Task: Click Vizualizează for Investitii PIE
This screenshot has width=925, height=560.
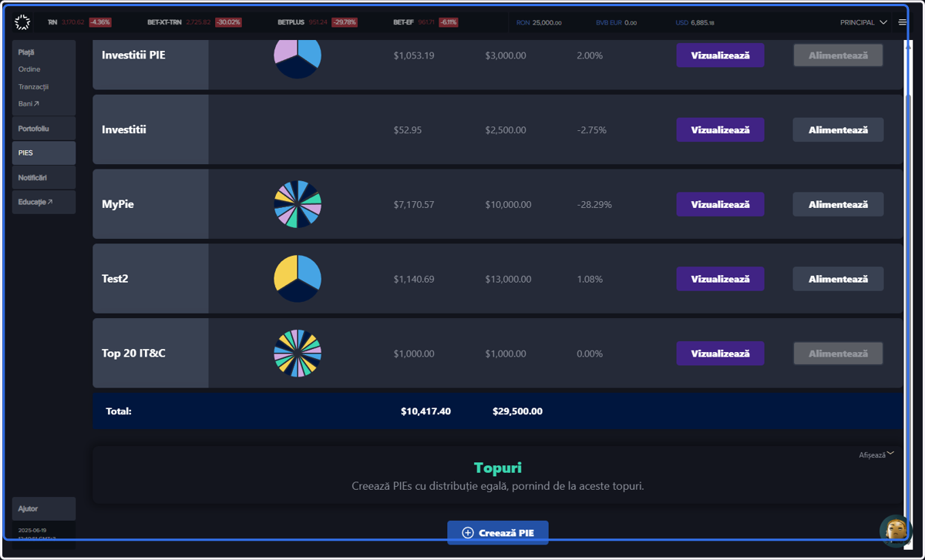Action: 720,55
